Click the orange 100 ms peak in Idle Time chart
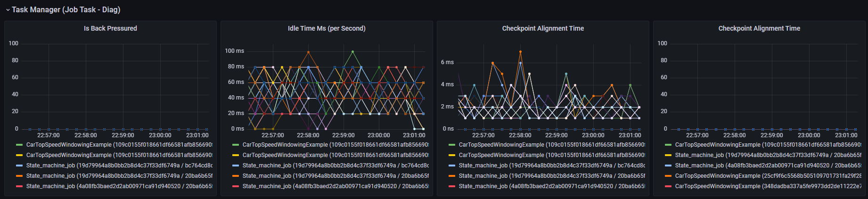Image resolution: width=868 pixels, height=199 pixels. click(308, 51)
